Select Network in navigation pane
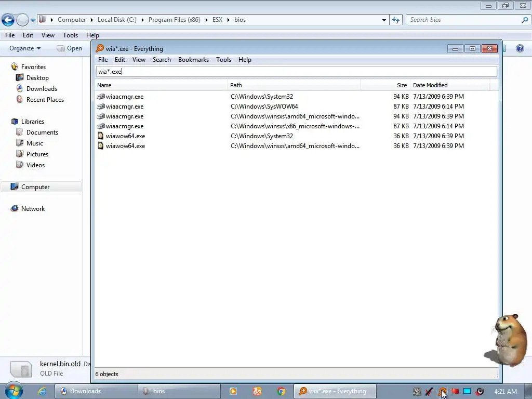532x399 pixels. pos(33,209)
